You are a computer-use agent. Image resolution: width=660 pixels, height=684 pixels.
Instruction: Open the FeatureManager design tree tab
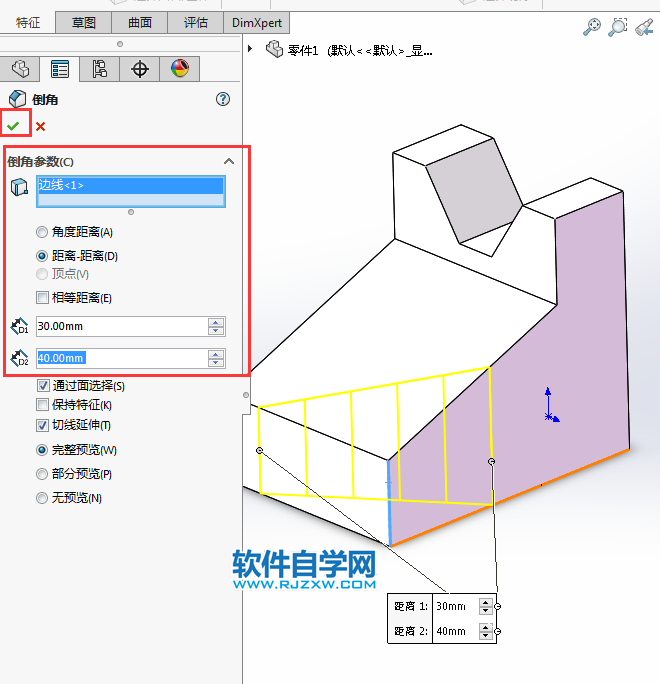20,69
